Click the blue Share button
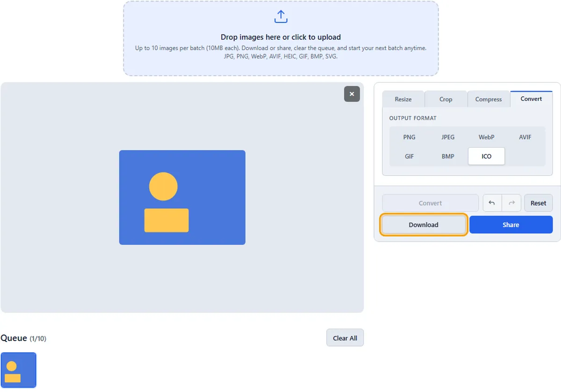The image size is (561, 392). (x=511, y=225)
